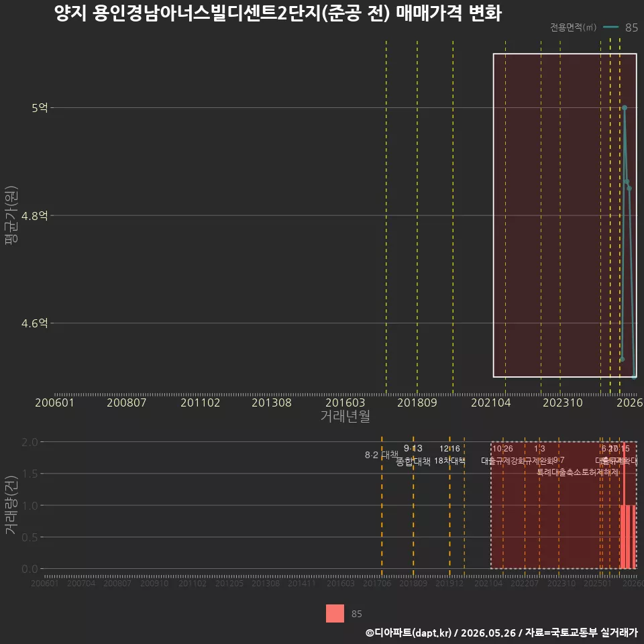This screenshot has height=644, width=644.
Task: Click 202310 on the price chart axis
Action: [562, 402]
